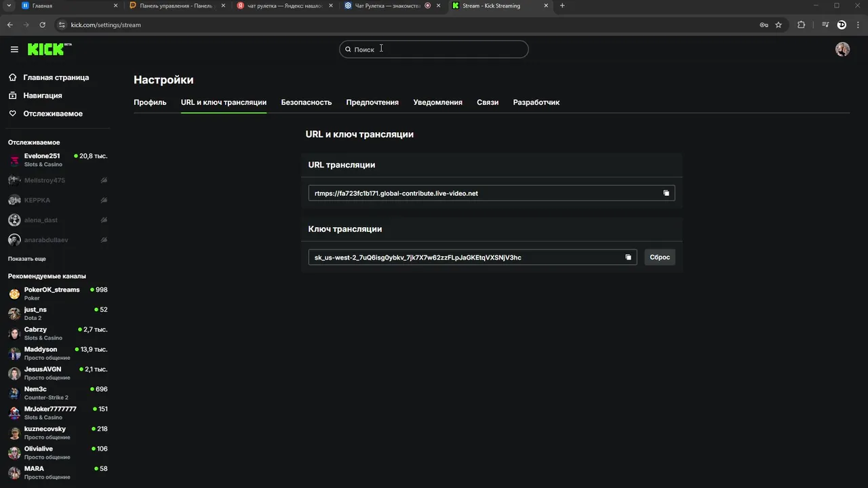Open alena_dast channel avatar
Screen dimensions: 868x488
(x=14, y=220)
